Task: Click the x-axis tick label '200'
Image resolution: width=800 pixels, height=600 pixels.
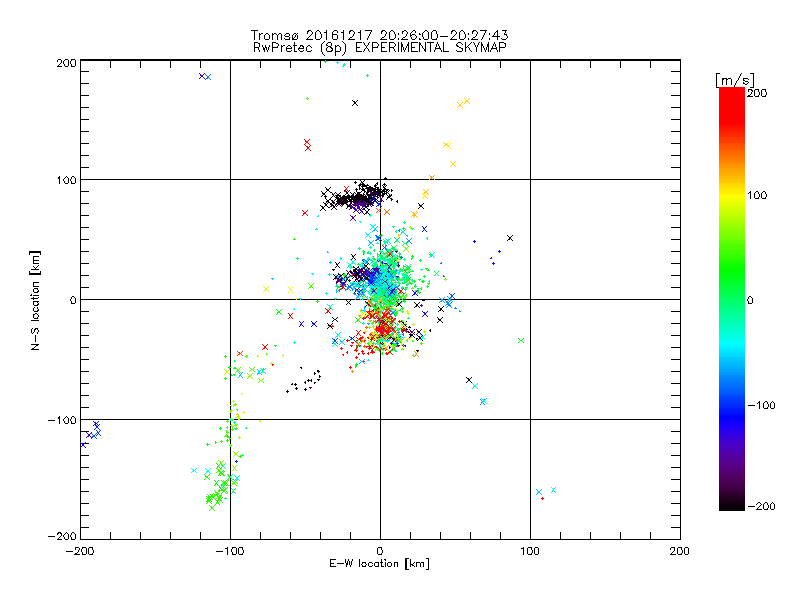Action: click(x=680, y=551)
